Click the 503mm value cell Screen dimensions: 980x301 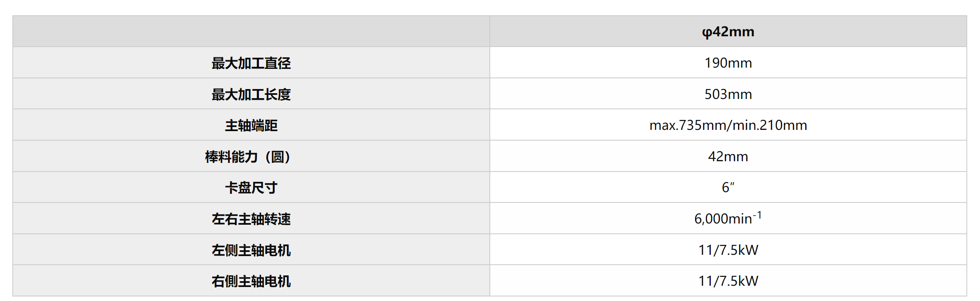(728, 94)
